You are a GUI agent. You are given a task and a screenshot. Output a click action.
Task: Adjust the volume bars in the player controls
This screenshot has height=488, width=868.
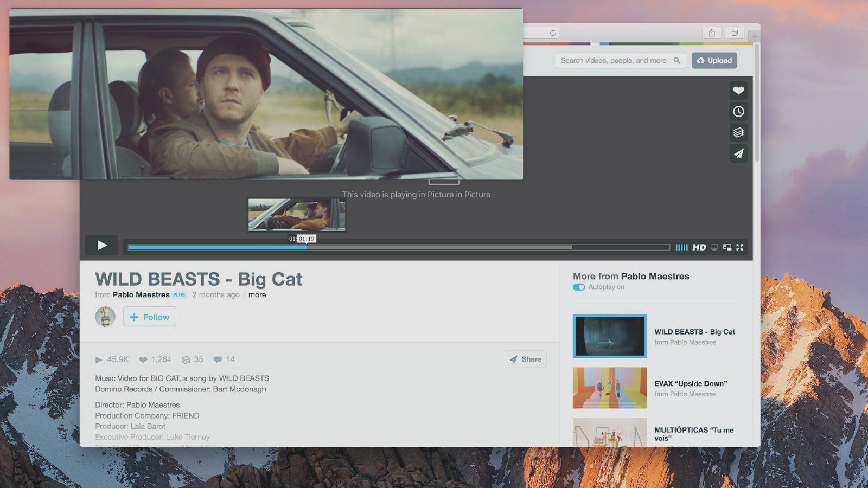pyautogui.click(x=681, y=247)
